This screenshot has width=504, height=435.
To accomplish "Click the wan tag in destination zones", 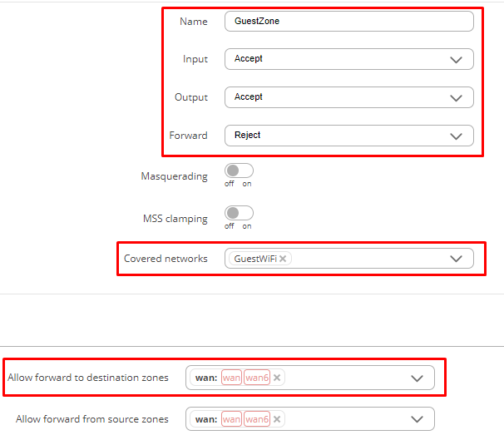I will click(x=231, y=378).
